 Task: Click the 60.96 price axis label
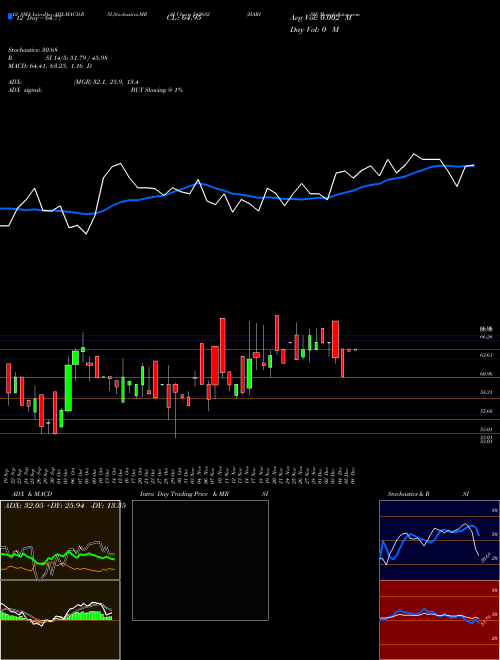click(486, 374)
